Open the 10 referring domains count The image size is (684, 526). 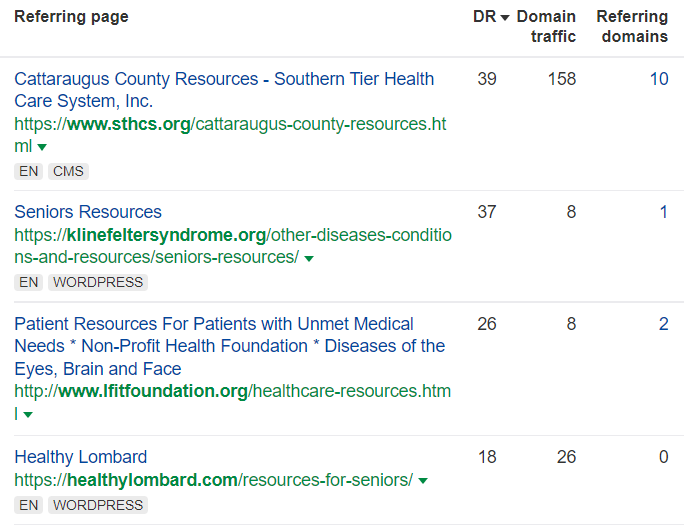coord(658,79)
